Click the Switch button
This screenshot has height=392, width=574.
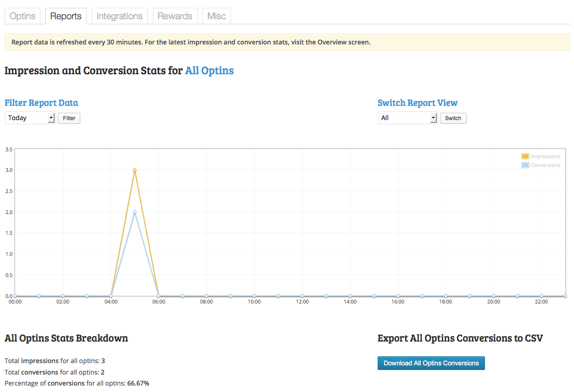point(453,118)
